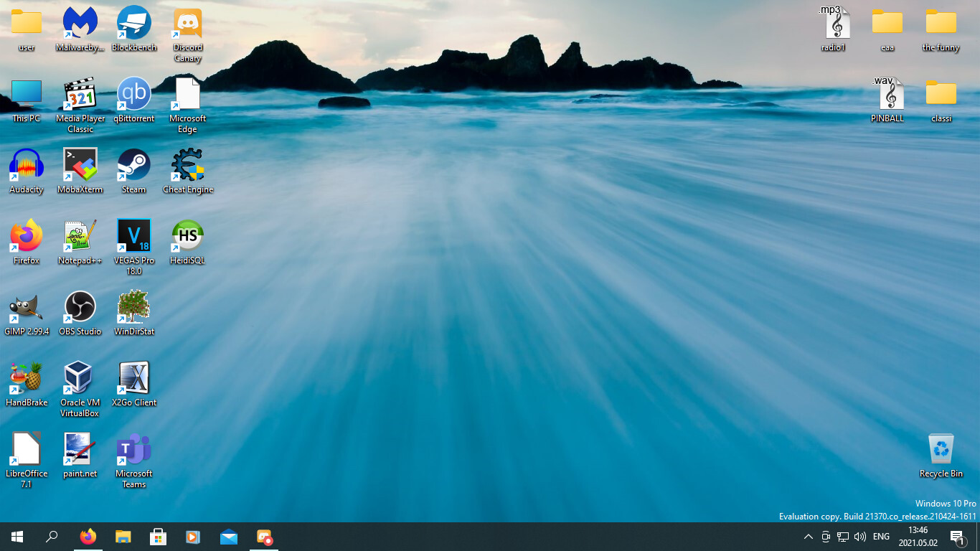The width and height of the screenshot is (980, 551).
Task: Open taskbar Search magnifier
Action: [52, 537]
